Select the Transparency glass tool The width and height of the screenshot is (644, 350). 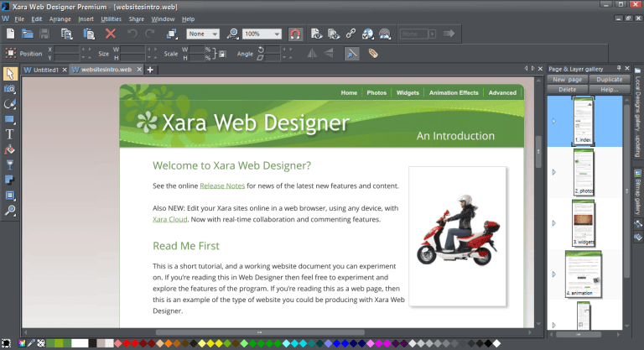pyautogui.click(x=10, y=165)
